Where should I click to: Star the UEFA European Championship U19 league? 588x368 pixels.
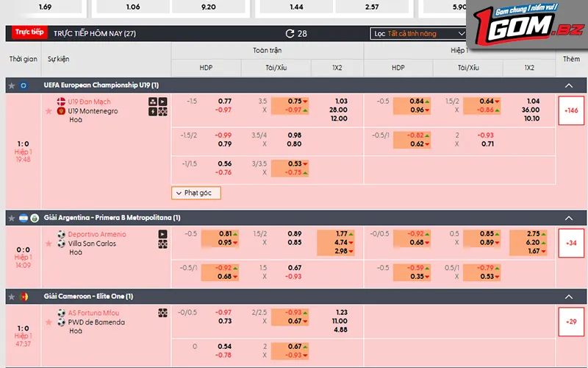tap(12, 85)
